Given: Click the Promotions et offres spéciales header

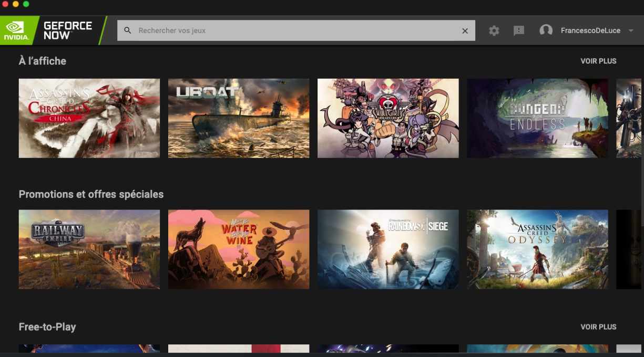Looking at the screenshot, I should tap(91, 194).
